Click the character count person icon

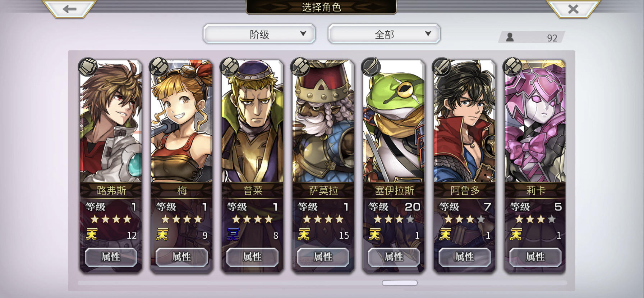510,37
